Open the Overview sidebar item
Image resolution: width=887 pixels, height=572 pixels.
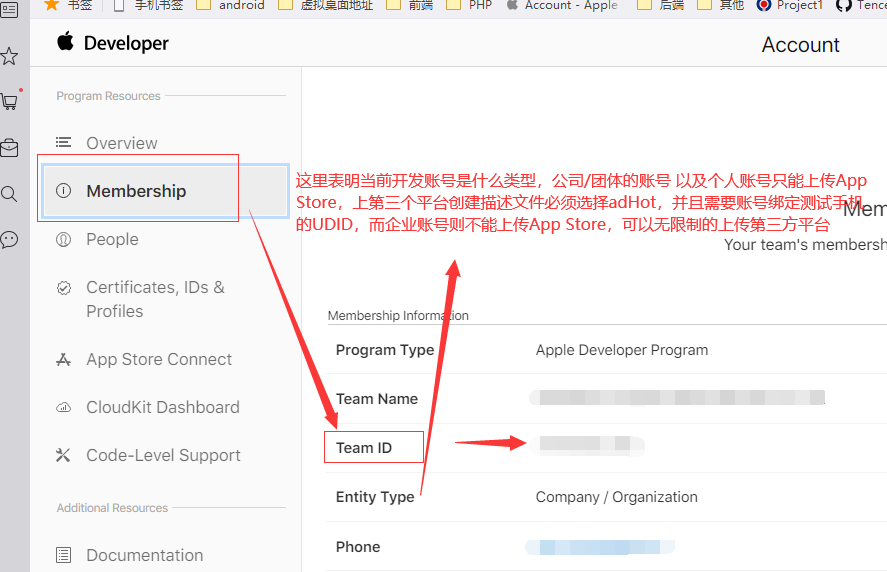[x=122, y=143]
